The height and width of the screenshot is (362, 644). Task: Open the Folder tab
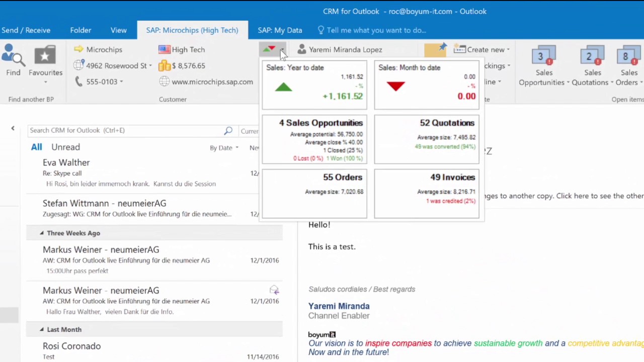(80, 30)
